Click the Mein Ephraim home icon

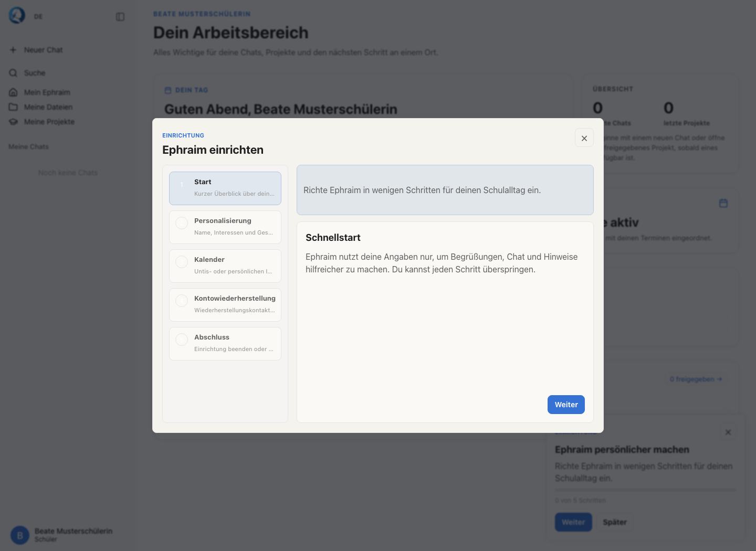(13, 92)
